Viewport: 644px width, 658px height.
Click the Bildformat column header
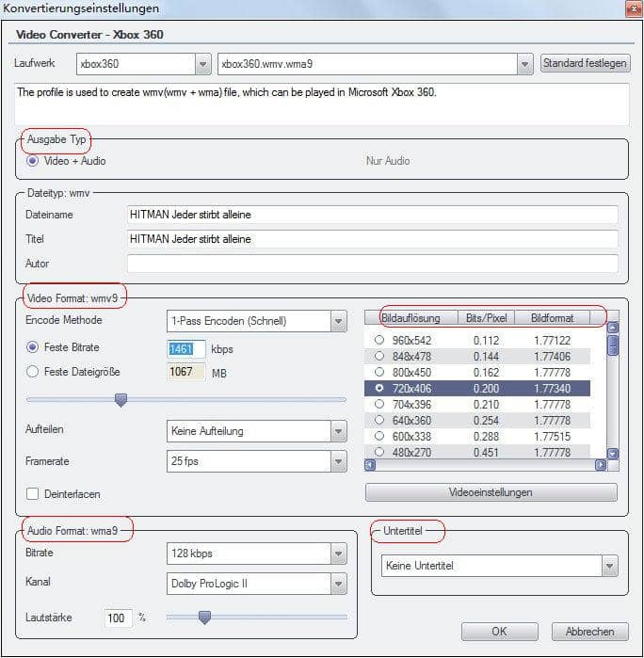[x=552, y=318]
